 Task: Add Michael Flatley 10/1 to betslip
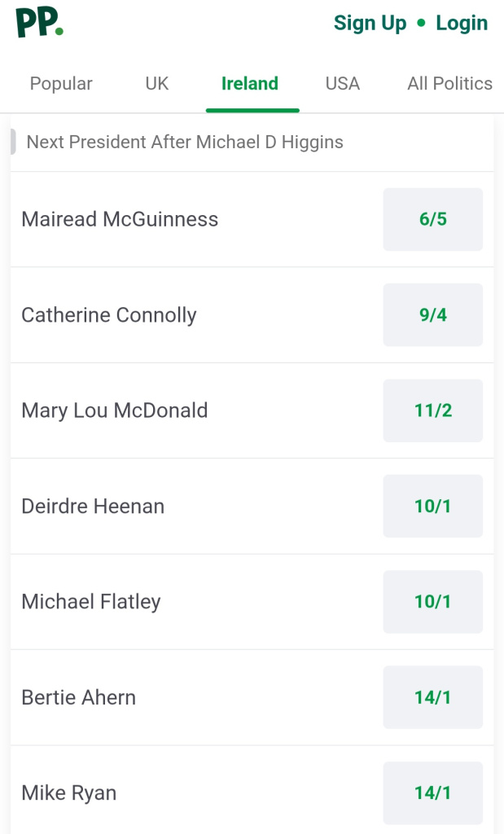433,602
